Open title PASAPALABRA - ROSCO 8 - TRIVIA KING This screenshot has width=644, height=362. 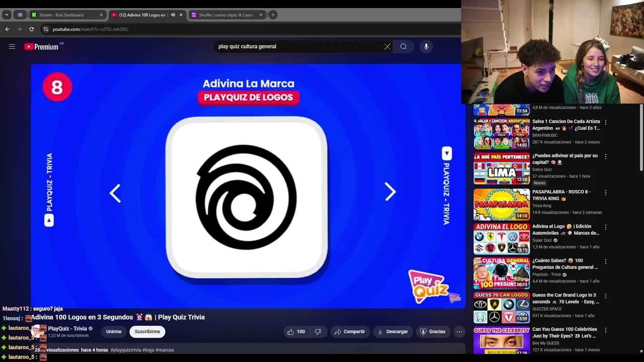[561, 195]
